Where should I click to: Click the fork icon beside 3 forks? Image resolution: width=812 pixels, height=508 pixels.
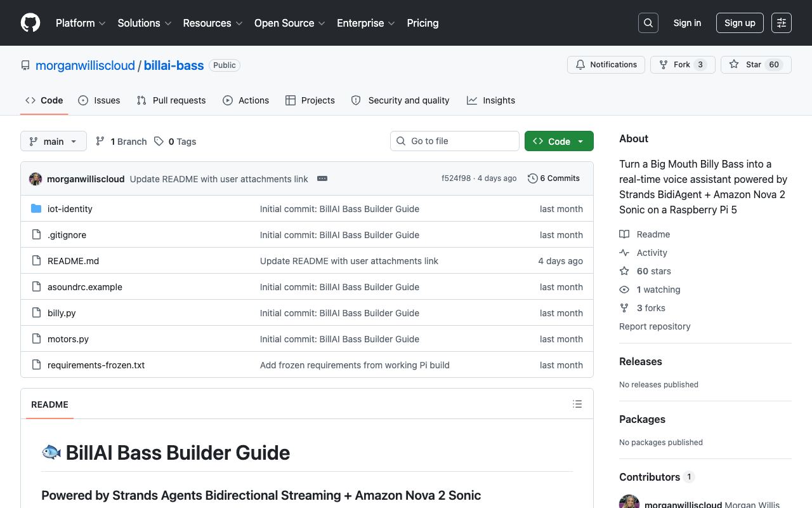(x=624, y=308)
